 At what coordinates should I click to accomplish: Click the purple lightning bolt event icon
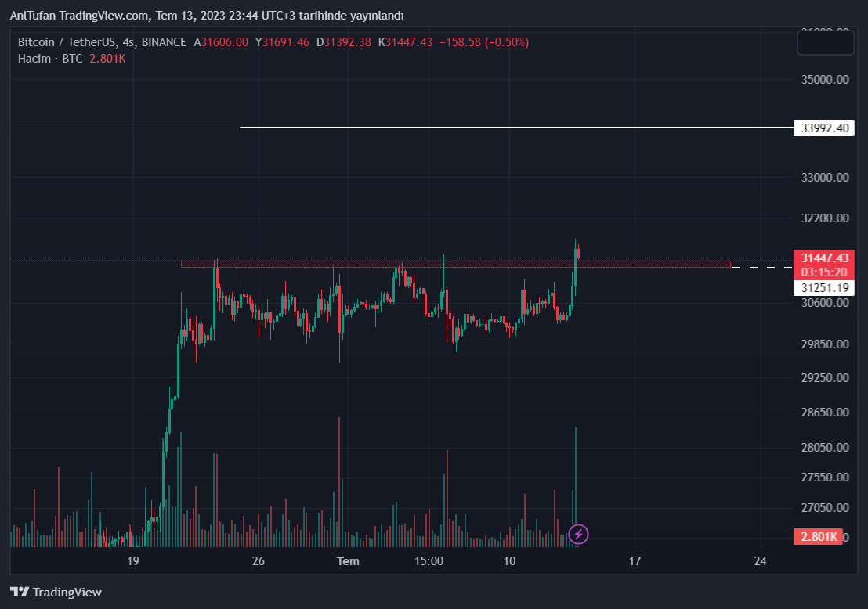coord(578,535)
